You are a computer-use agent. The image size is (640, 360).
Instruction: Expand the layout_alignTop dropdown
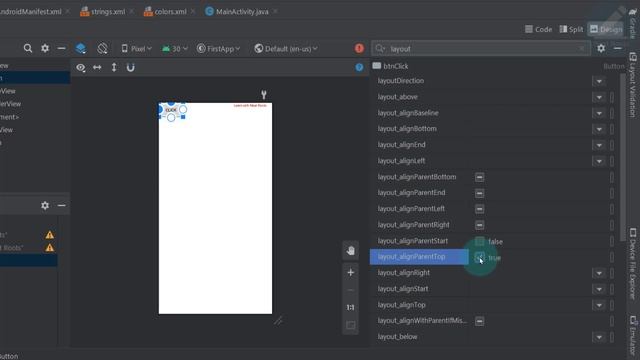[x=599, y=305]
